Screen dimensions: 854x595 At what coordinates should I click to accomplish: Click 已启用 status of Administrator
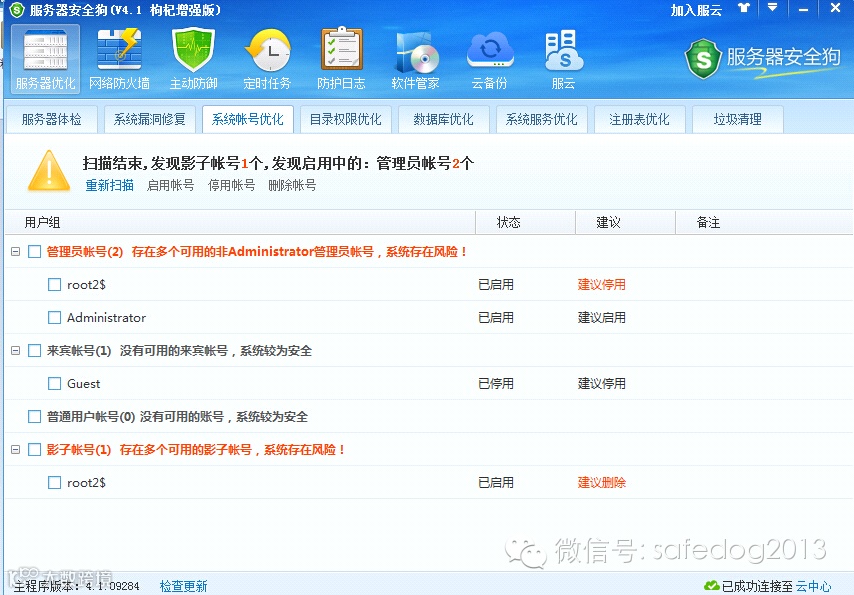(x=496, y=318)
